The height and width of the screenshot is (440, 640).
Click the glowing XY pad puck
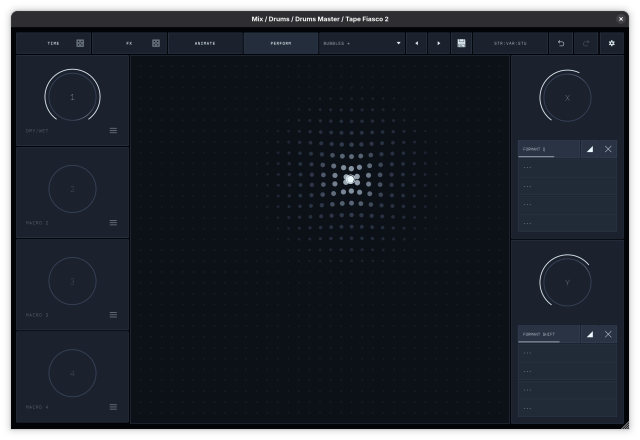pyautogui.click(x=350, y=179)
